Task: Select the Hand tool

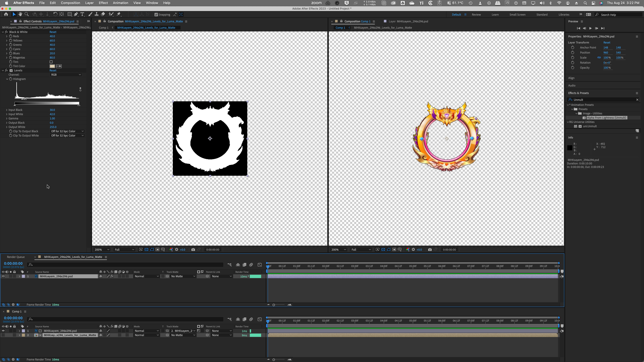Action: (20, 14)
